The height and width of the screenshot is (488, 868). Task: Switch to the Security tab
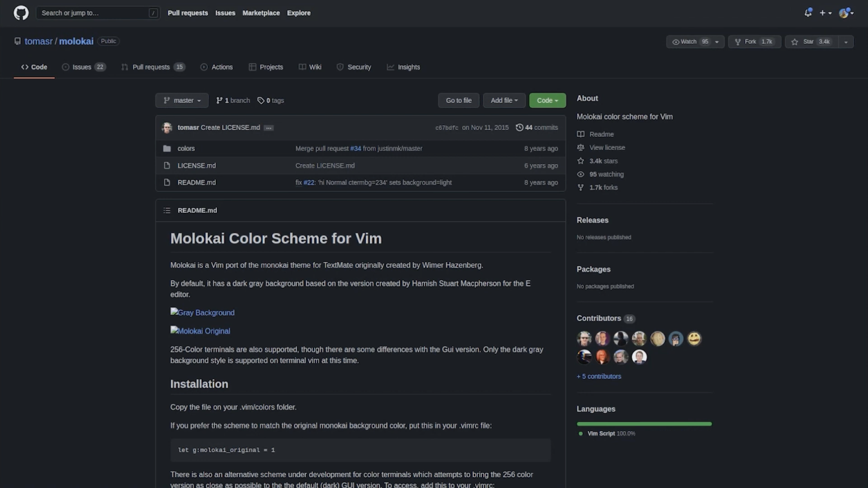coord(353,67)
